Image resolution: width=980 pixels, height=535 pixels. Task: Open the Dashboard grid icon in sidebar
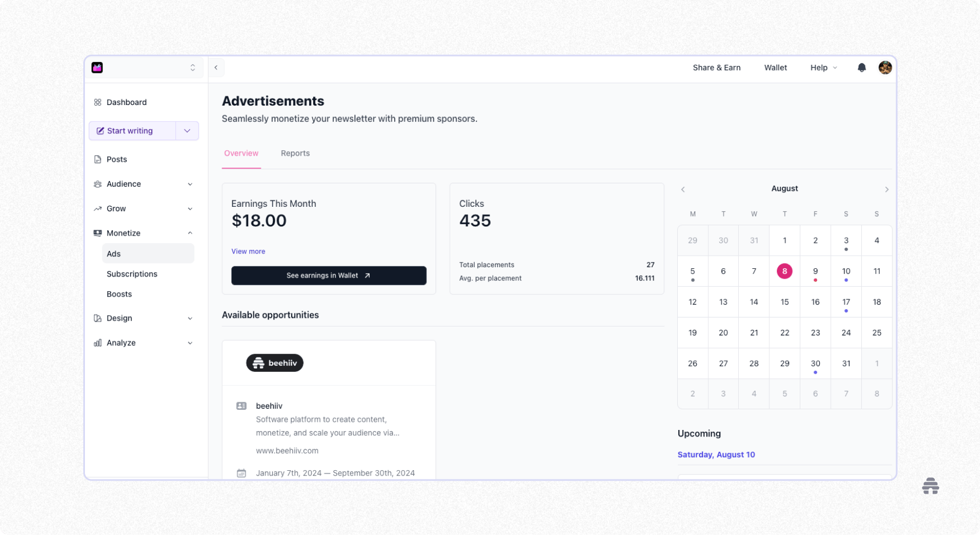[x=97, y=102]
